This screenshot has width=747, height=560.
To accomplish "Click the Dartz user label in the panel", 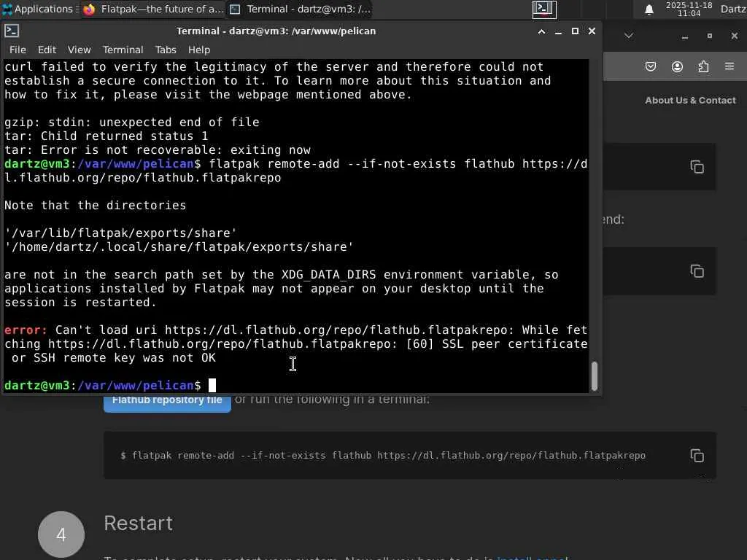I will pyautogui.click(x=733, y=9).
